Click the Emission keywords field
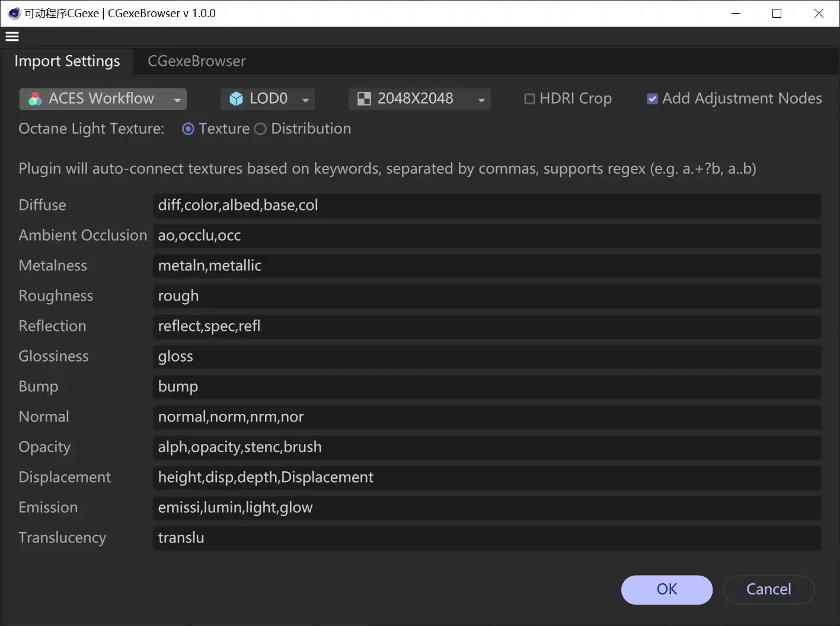The width and height of the screenshot is (840, 626). coord(487,507)
